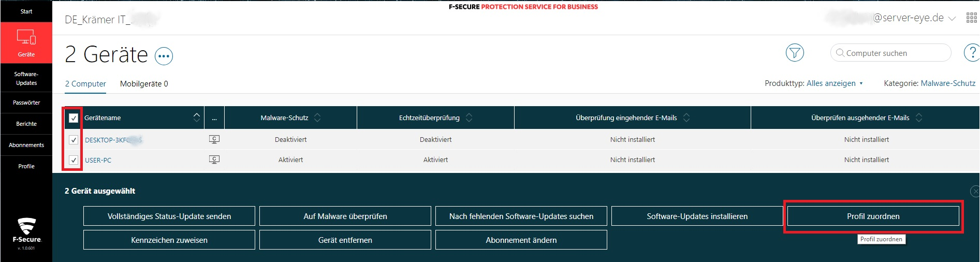Switch to the Mobilgeräte 0 tab
Image resolution: width=980 pixels, height=262 pixels.
pos(144,84)
